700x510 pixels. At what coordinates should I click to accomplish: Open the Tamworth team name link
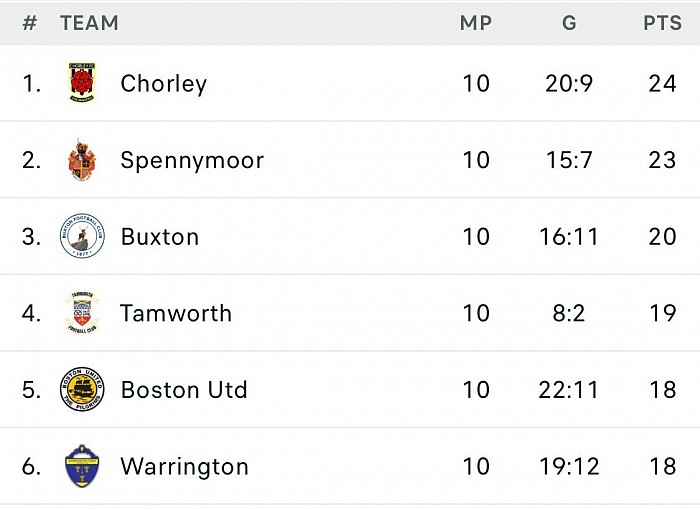pos(176,313)
